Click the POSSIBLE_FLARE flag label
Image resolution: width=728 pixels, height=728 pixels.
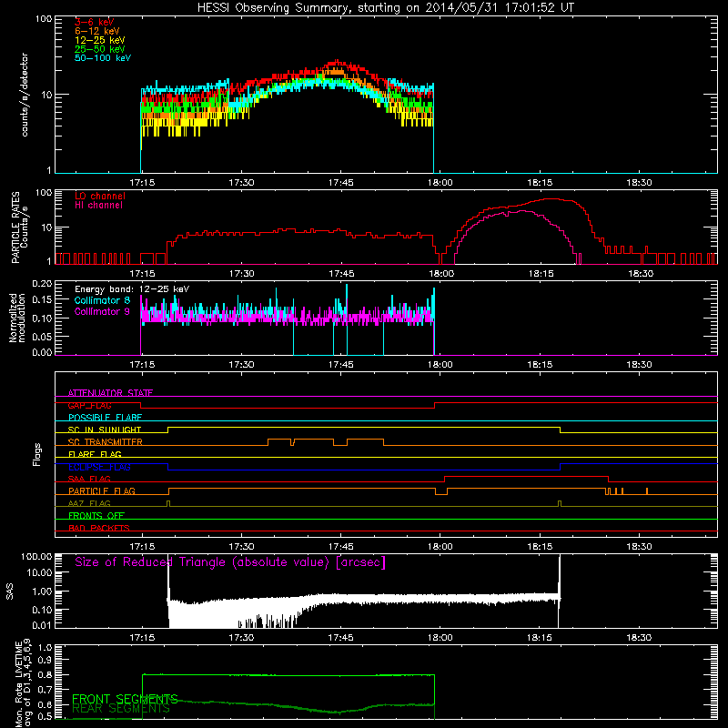coord(105,418)
